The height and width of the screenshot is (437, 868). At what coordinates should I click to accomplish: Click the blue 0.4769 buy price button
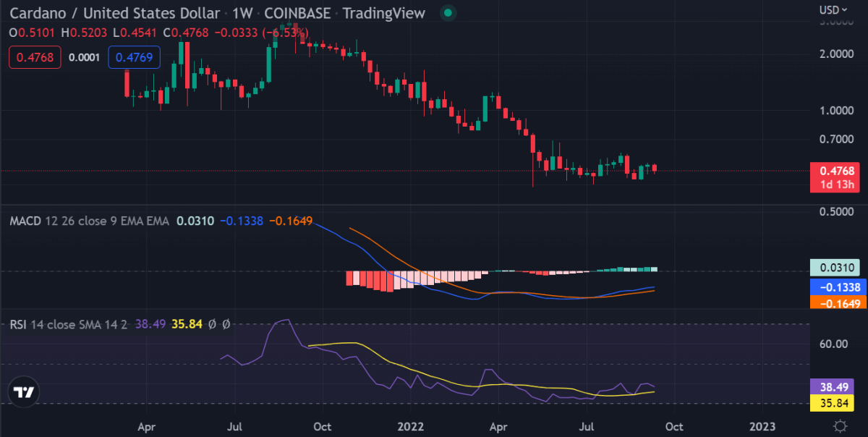[134, 58]
